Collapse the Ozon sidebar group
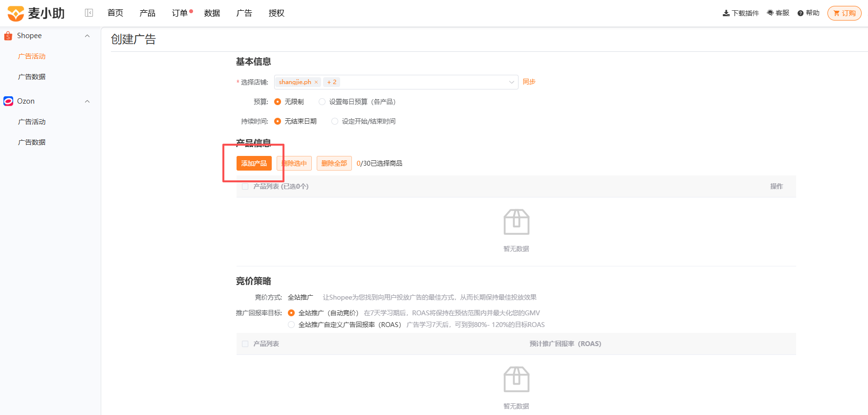This screenshot has height=415, width=868. click(x=87, y=101)
